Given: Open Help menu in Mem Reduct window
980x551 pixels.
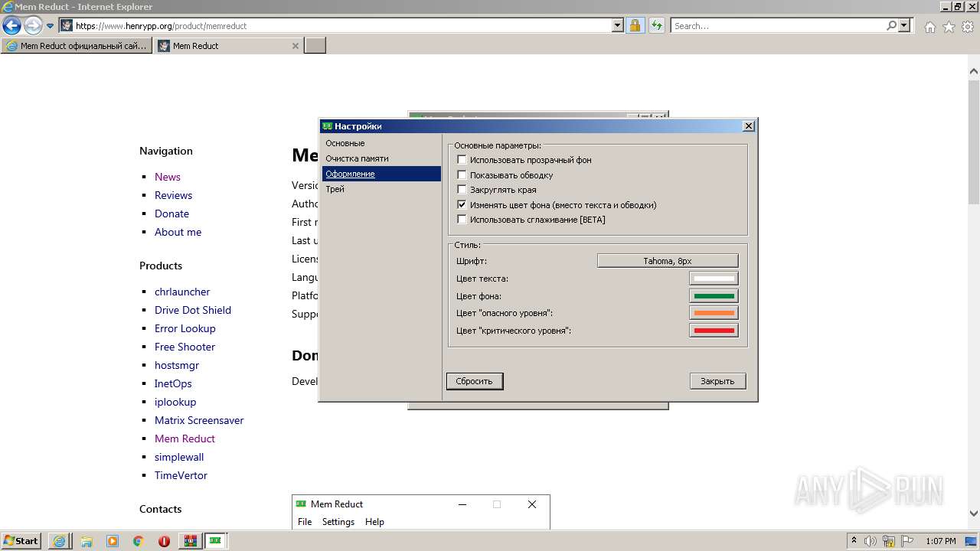Looking at the screenshot, I should tap(374, 522).
